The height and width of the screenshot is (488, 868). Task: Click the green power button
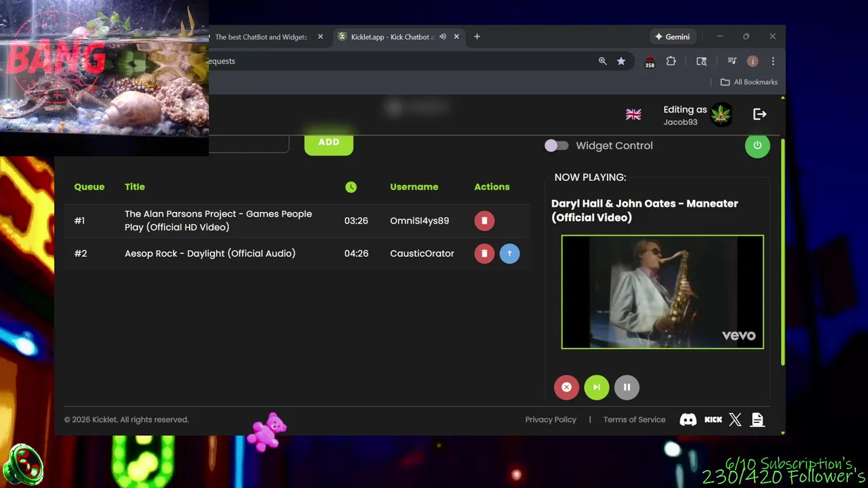pyautogui.click(x=757, y=145)
